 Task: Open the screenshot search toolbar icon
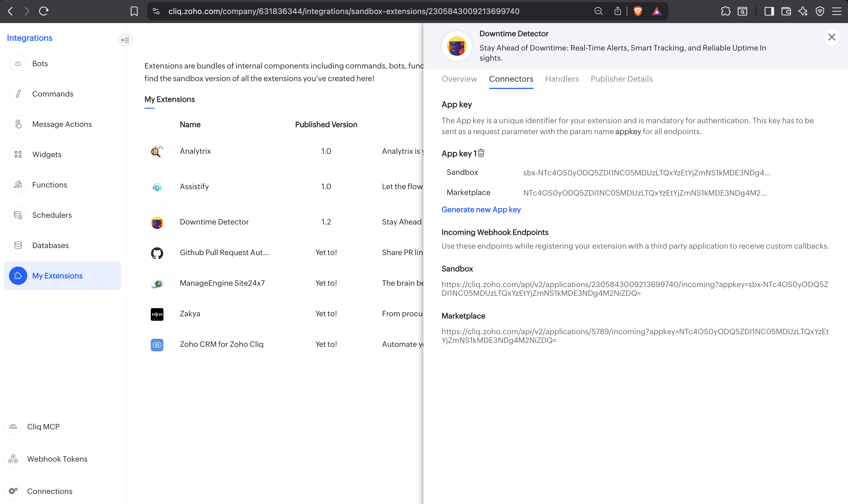point(742,11)
